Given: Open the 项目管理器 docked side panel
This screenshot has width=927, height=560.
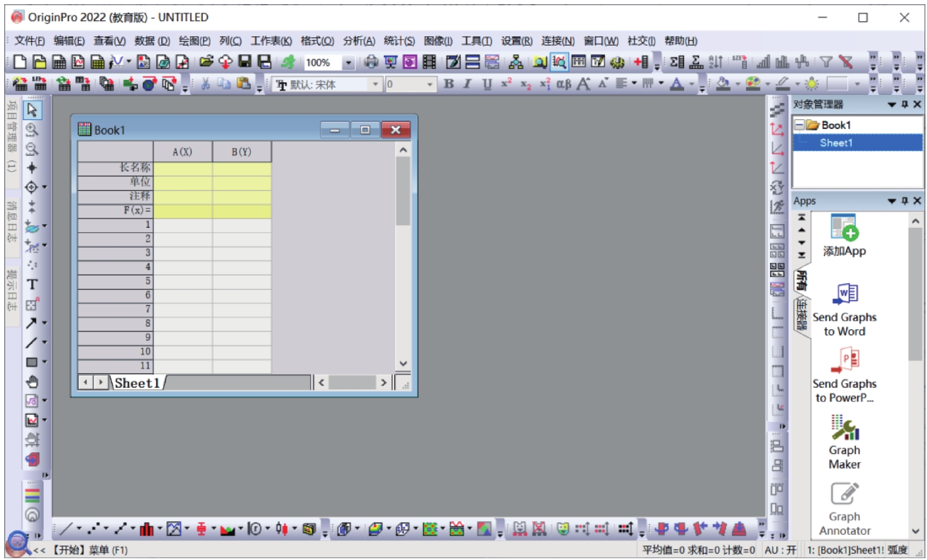Looking at the screenshot, I should (12, 137).
